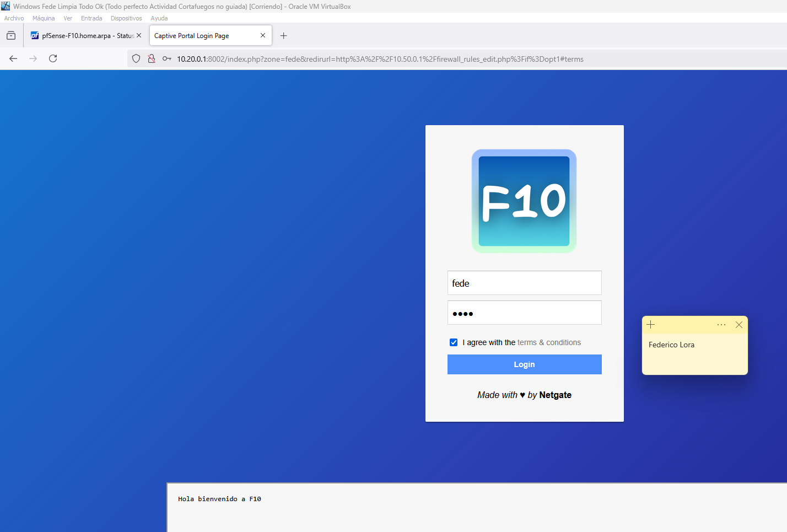This screenshot has width=787, height=532.
Task: Open a new browser tab
Action: (x=284, y=36)
